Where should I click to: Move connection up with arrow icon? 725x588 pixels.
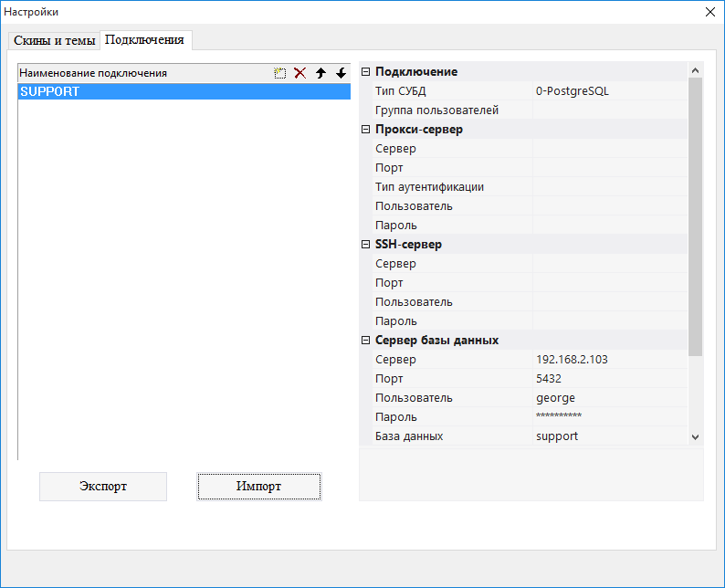coord(320,73)
